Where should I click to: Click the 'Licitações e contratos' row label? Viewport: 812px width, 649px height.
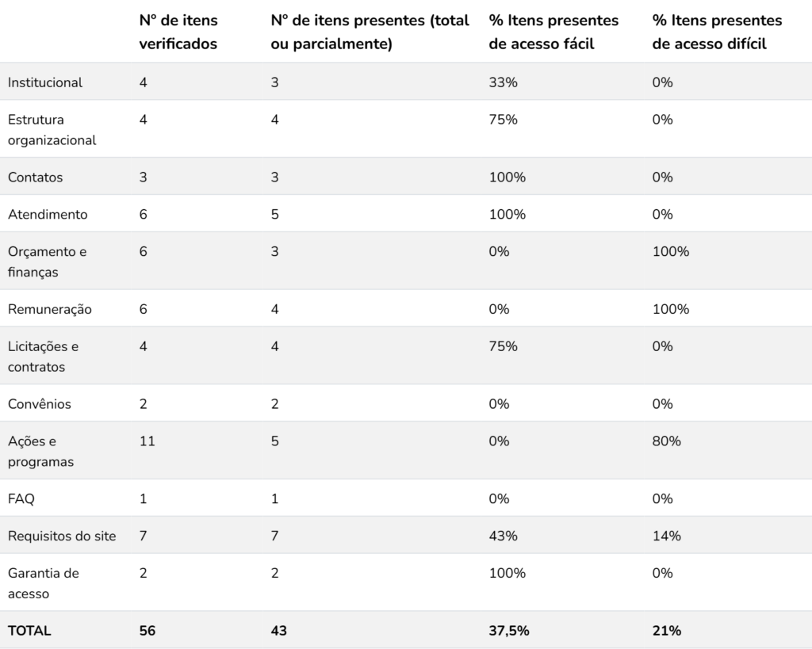pos(44,357)
